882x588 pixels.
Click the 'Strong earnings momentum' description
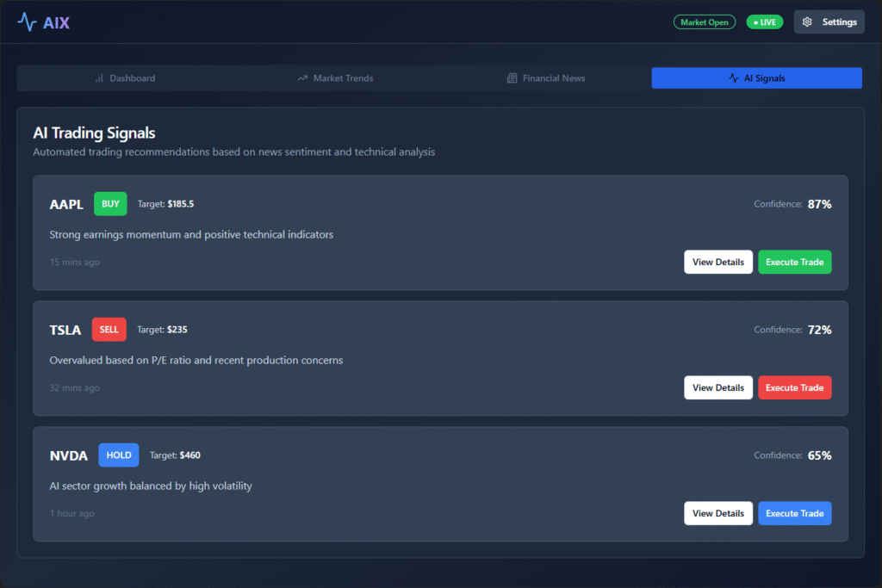tap(191, 234)
